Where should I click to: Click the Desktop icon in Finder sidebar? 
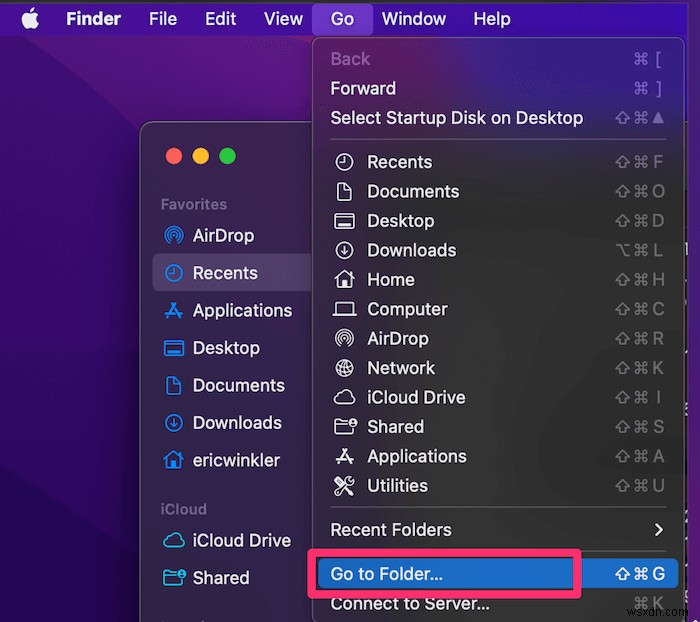[x=174, y=348]
